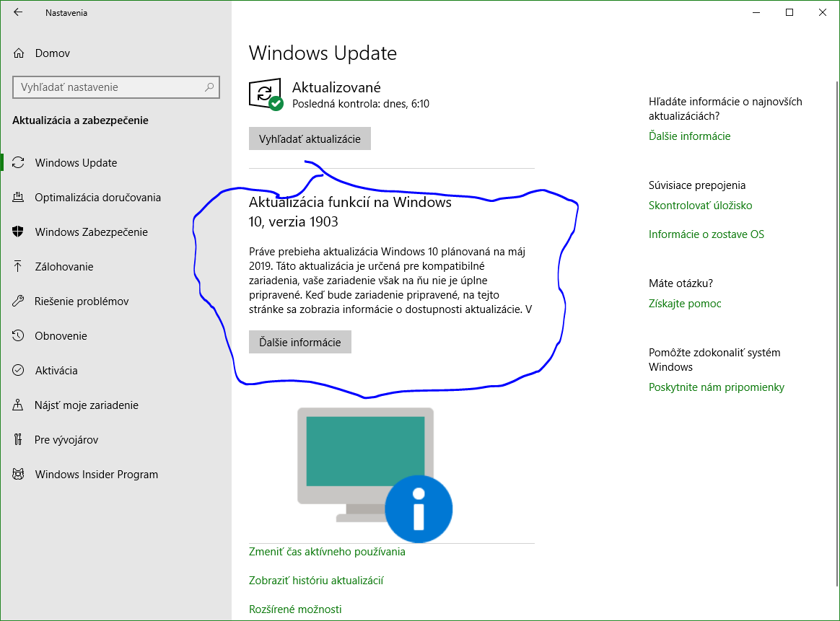Click the blue info circle on monitor image
This screenshot has width=840, height=621.
click(x=419, y=508)
